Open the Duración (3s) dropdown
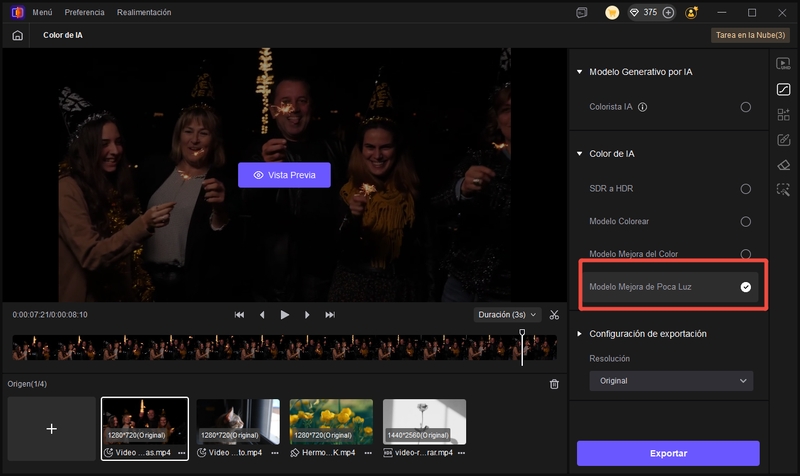 tap(508, 314)
